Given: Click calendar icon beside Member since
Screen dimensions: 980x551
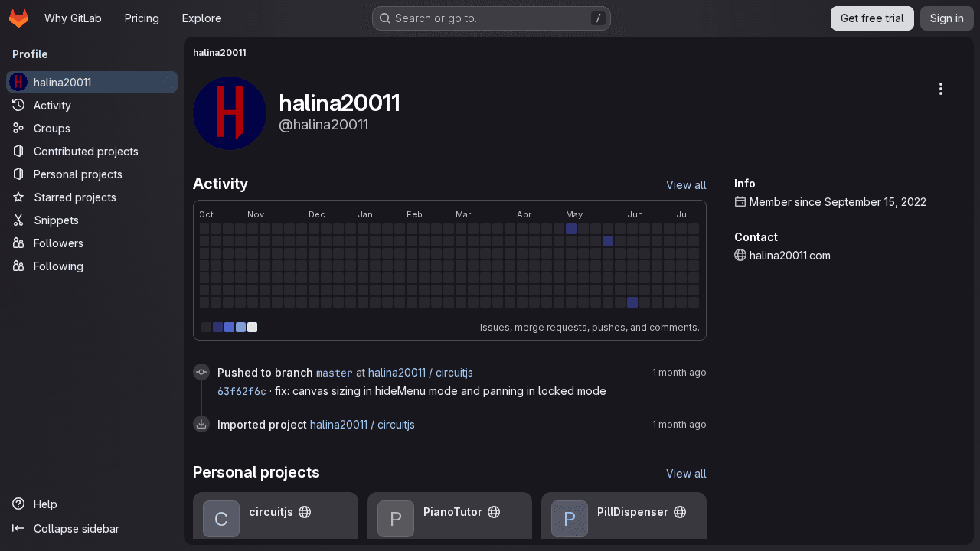Looking at the screenshot, I should coord(740,201).
